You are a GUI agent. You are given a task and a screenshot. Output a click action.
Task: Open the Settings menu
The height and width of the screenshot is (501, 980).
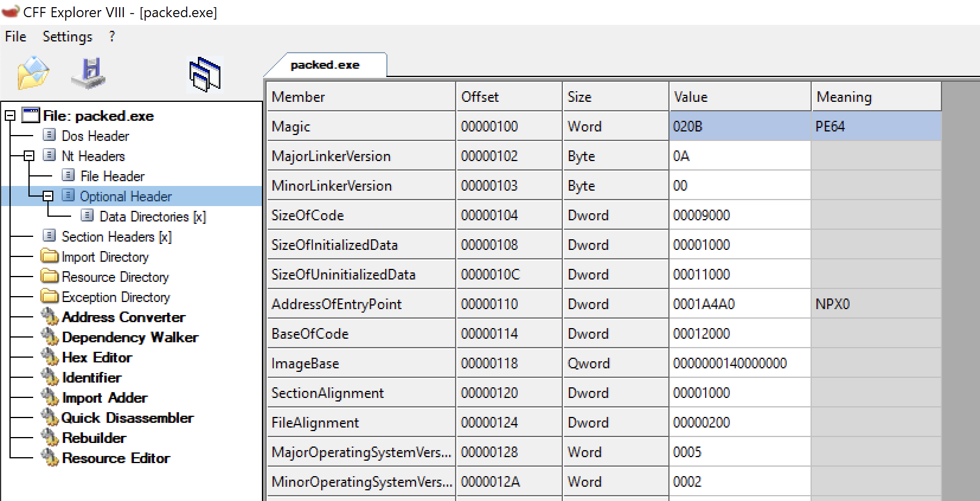click(x=68, y=37)
